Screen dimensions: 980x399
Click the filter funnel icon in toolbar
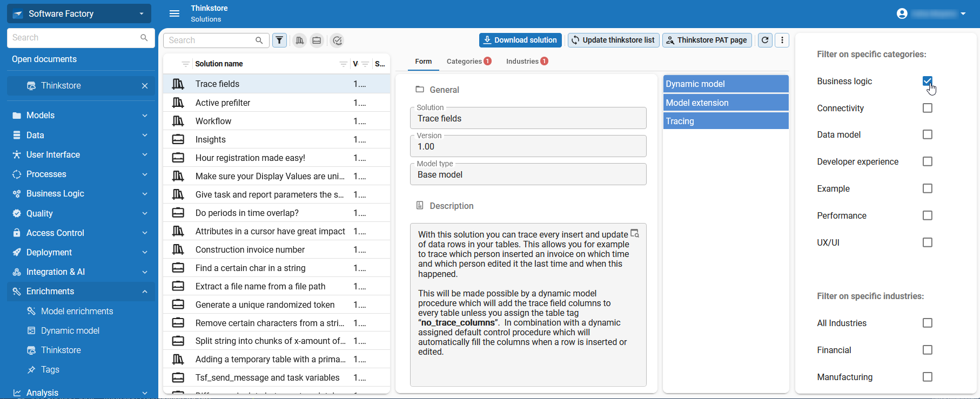279,40
